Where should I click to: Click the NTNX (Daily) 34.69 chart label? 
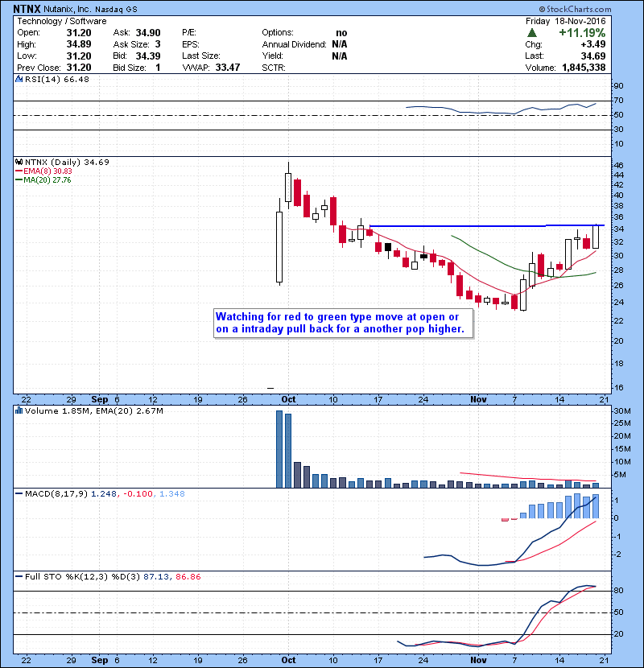(67, 162)
